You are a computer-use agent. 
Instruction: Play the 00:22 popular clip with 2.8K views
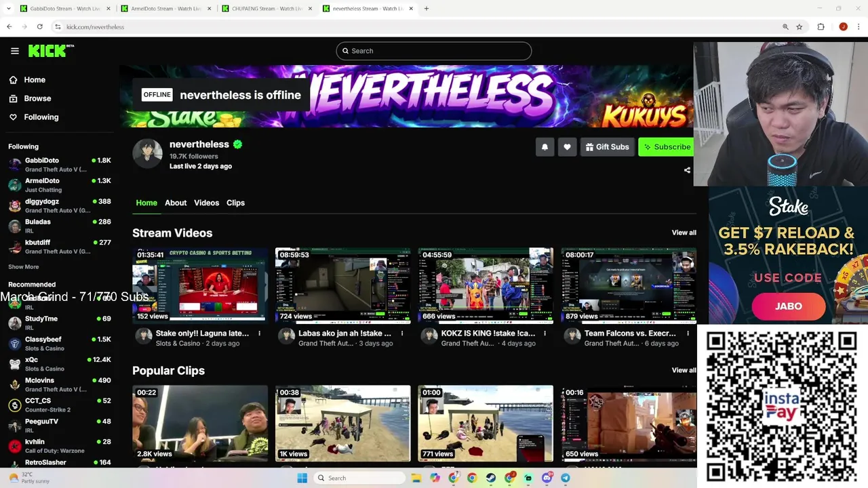pos(200,424)
